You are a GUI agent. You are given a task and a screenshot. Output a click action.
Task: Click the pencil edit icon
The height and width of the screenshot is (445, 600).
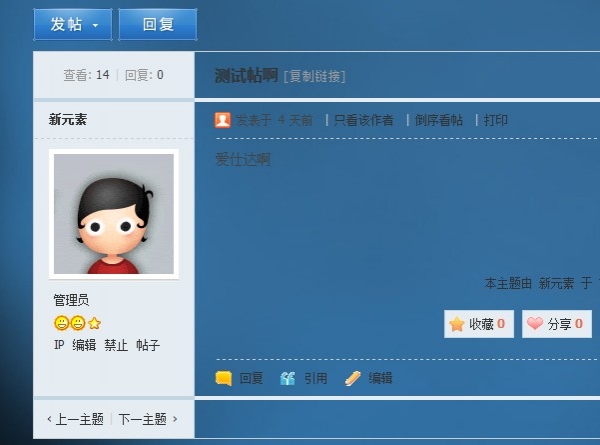[x=352, y=378]
